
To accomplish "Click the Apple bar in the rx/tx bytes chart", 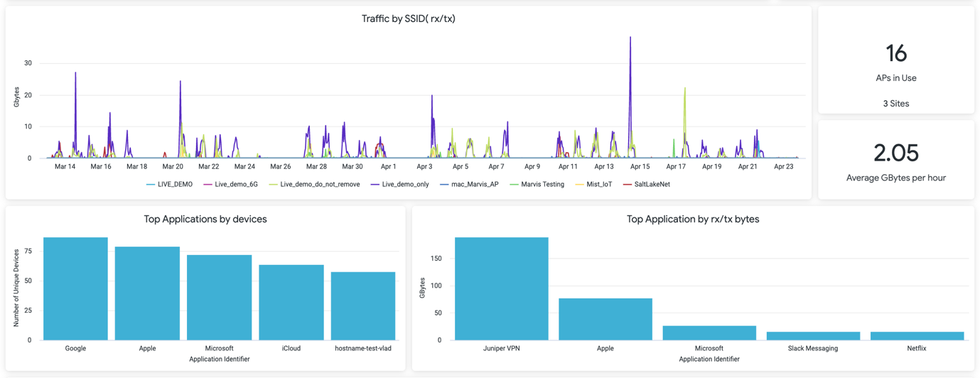I will point(605,319).
